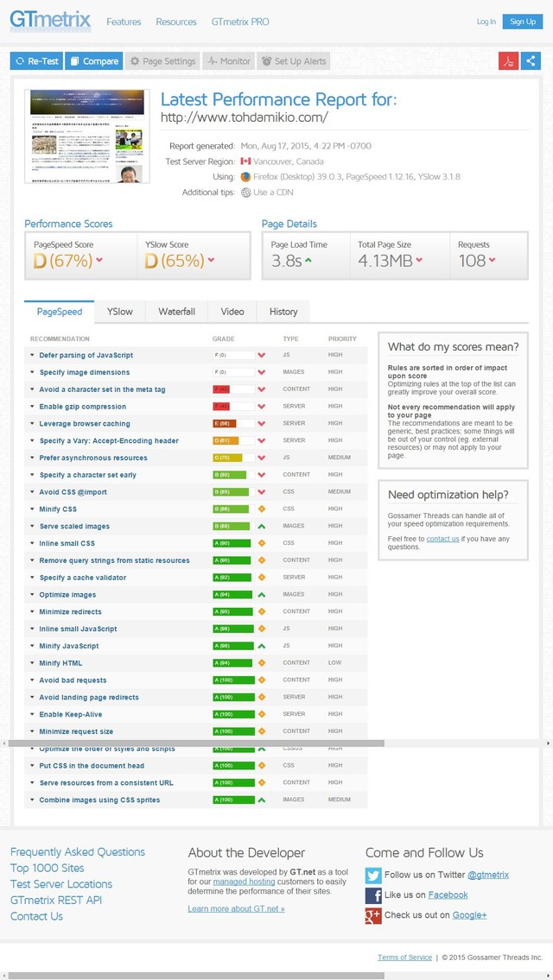This screenshot has height=980, width=553.
Task: Click the green arrow for Minify JavaScript
Action: pos(262,646)
